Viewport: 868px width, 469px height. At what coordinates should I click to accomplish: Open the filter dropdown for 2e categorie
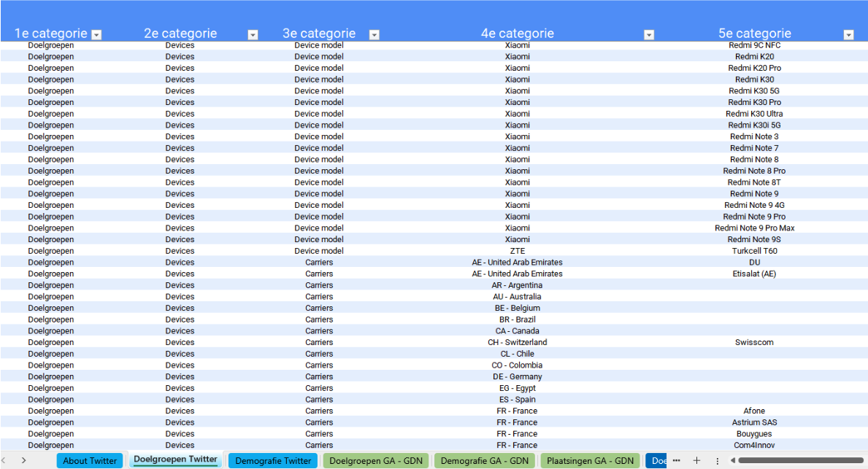(x=253, y=35)
